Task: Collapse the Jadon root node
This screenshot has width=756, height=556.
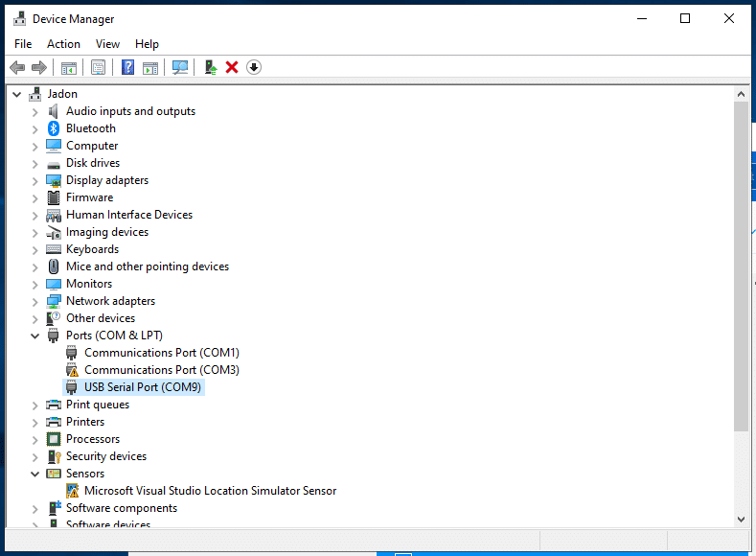Action: click(17, 95)
